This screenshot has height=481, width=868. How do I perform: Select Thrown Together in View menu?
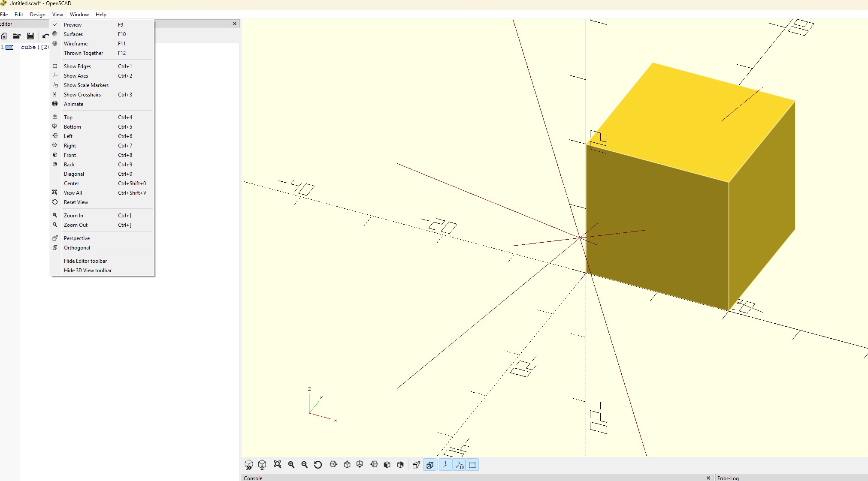click(x=102, y=53)
